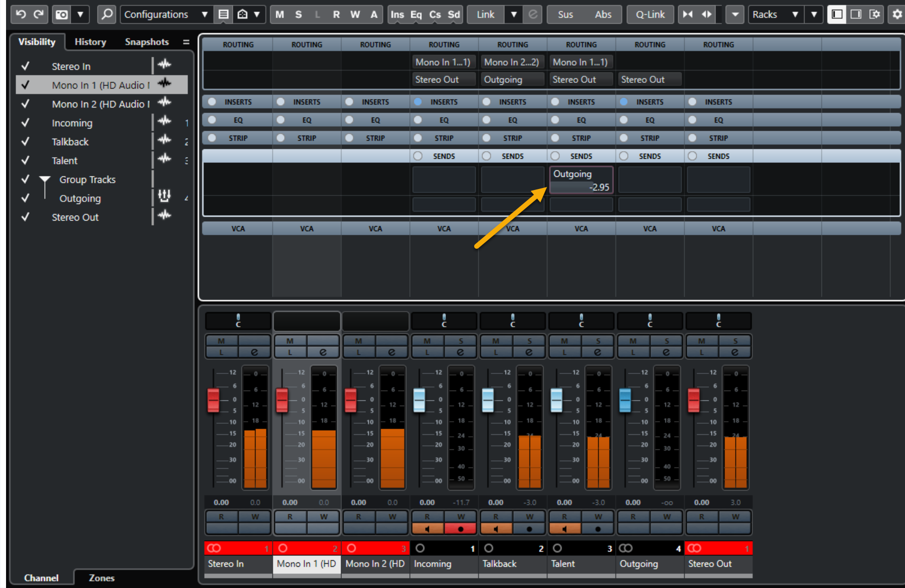Toggle Inserts bypass on the Incoming channel
905x588 pixels.
(x=418, y=102)
